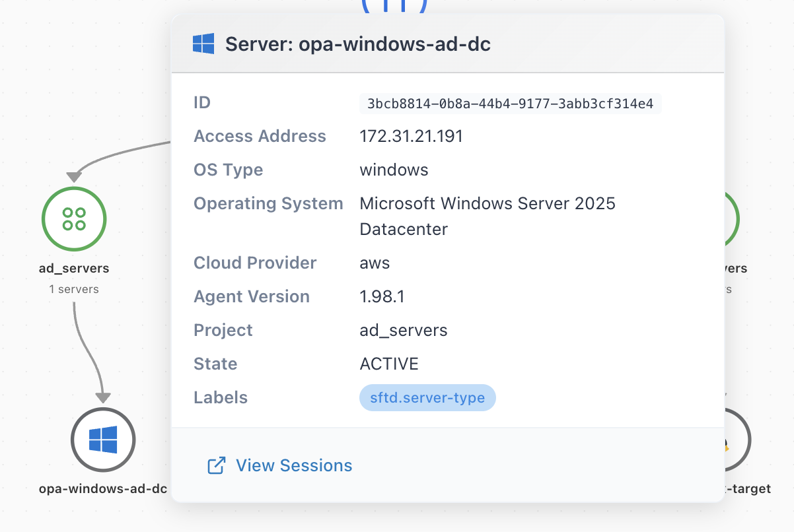Click the 1 servers count under ad_servers

(x=74, y=288)
